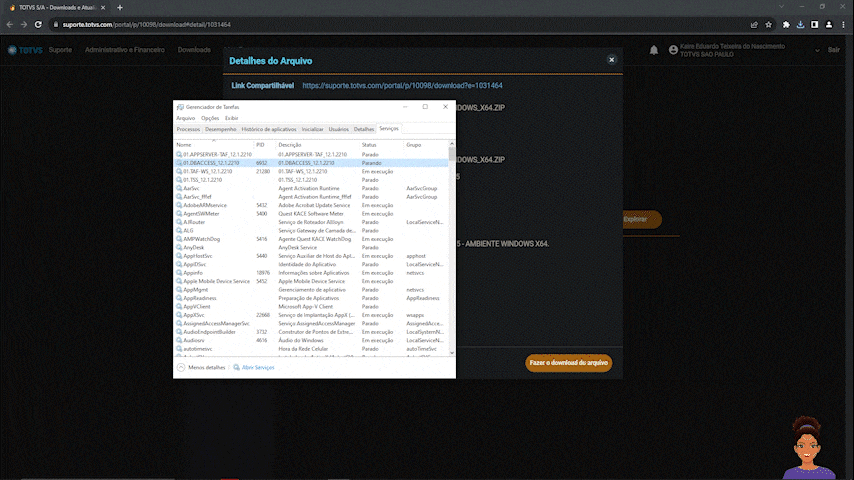Open the Opções menu in Task Manager
854x480 pixels.
[x=210, y=118]
